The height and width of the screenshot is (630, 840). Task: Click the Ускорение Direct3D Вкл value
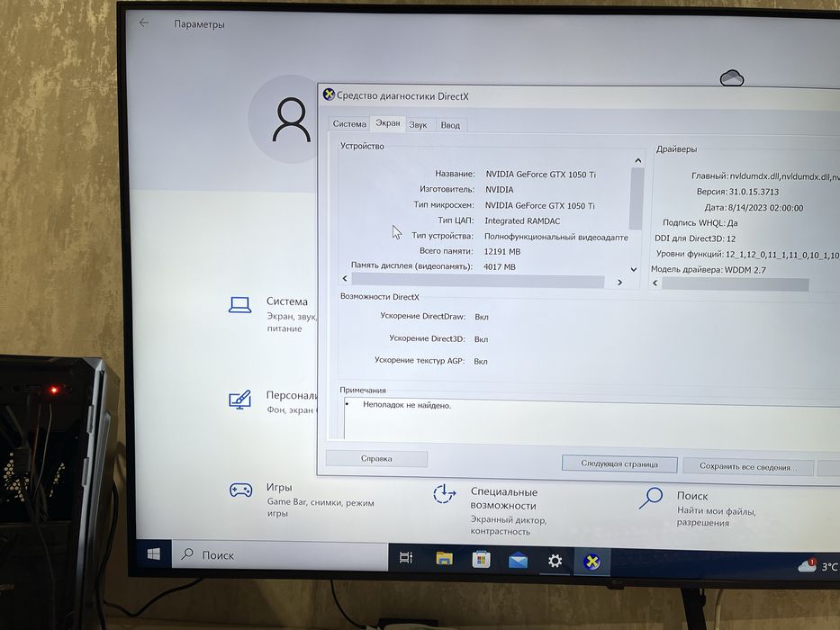(x=481, y=339)
